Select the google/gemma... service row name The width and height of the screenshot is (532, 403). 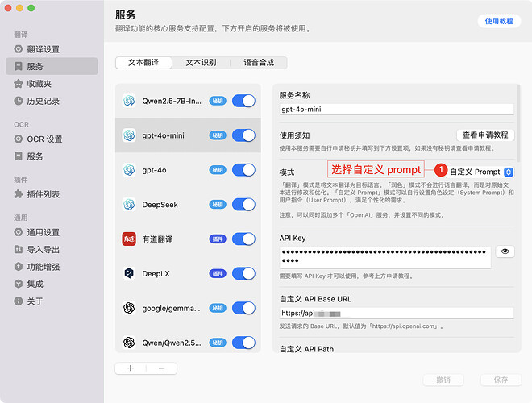click(171, 308)
